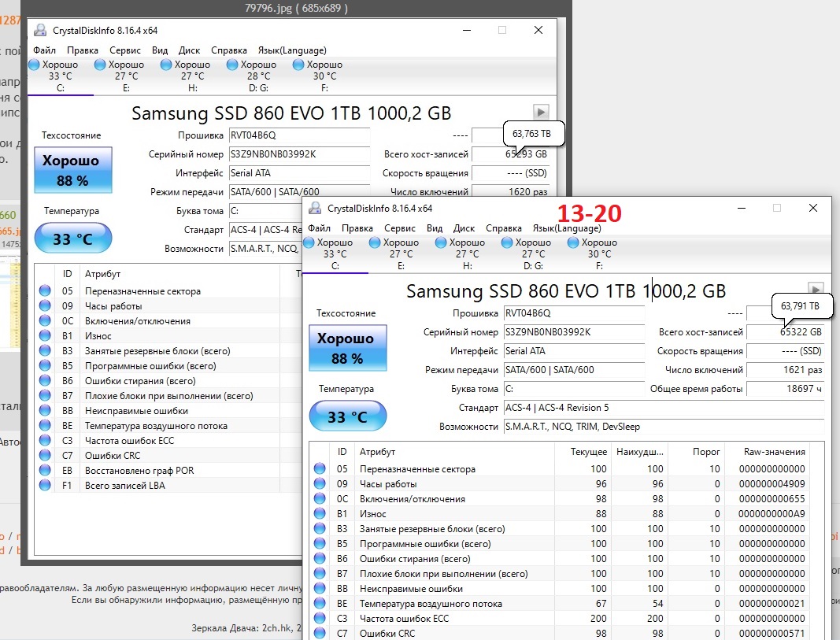Click ACS-4 Revision 5 standard field, front window
The width and height of the screenshot is (840, 640).
tap(664, 408)
